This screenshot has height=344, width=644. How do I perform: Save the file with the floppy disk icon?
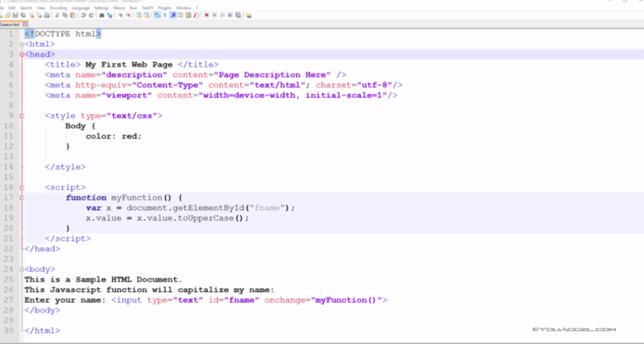pyautogui.click(x=15, y=15)
